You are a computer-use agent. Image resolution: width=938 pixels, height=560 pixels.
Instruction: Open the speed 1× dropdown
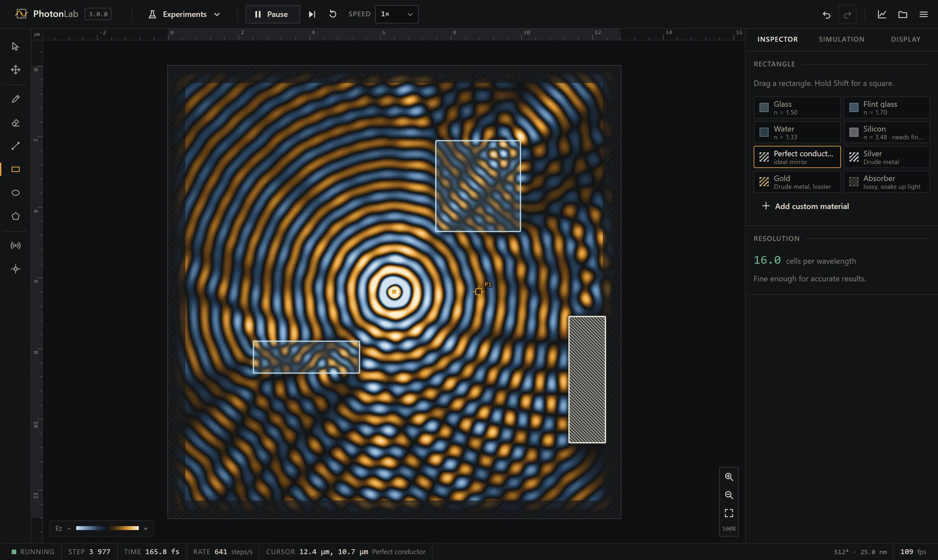pos(397,14)
